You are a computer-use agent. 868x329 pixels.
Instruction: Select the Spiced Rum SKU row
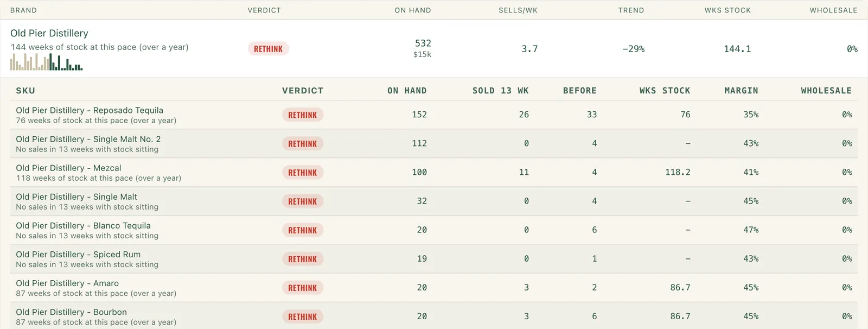click(434, 258)
